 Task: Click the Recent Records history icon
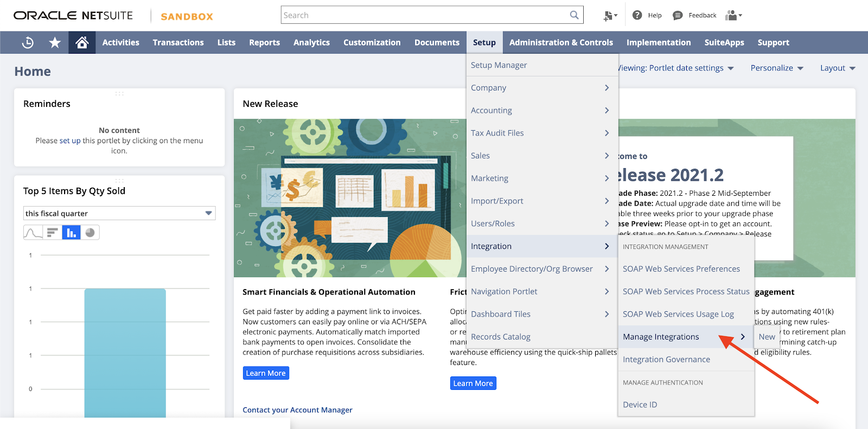[x=28, y=42]
